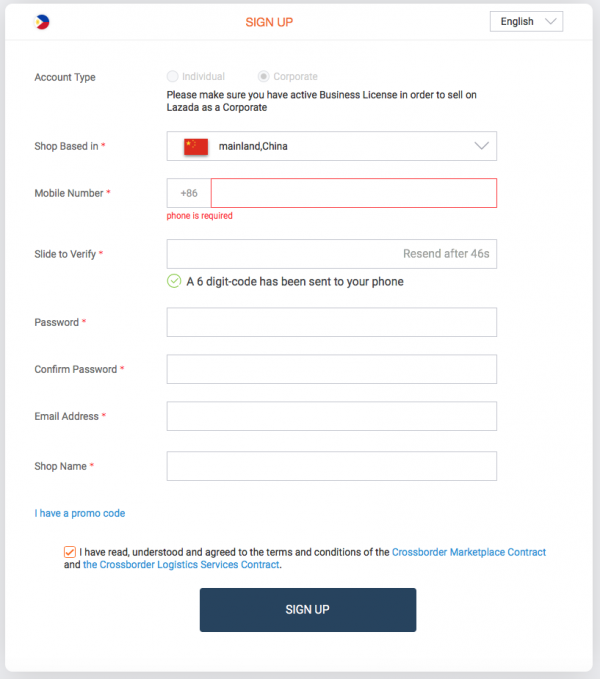Open the Crossborder Marketplace Contract link
This screenshot has width=600, height=679.
click(469, 552)
